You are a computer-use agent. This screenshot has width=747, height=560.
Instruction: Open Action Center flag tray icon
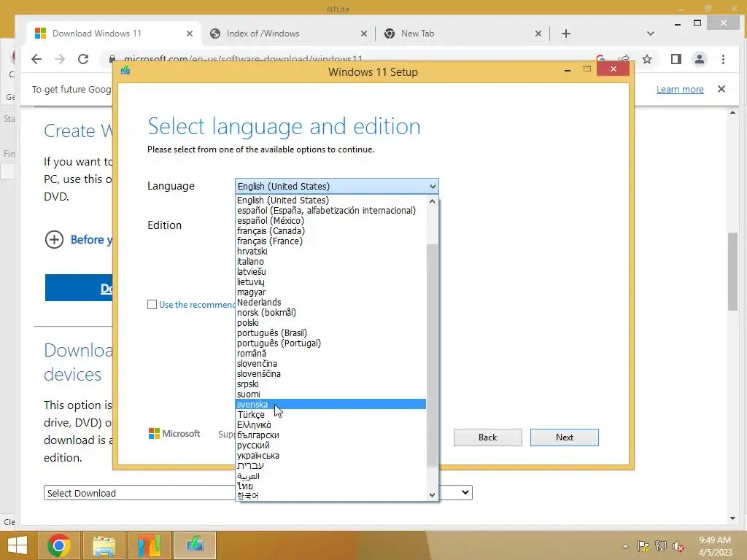643,546
